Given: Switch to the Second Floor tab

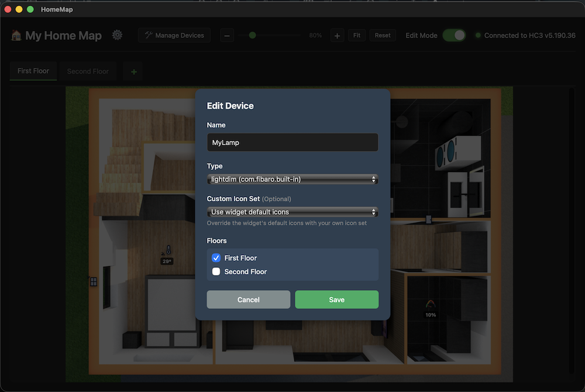Looking at the screenshot, I should click(x=88, y=71).
